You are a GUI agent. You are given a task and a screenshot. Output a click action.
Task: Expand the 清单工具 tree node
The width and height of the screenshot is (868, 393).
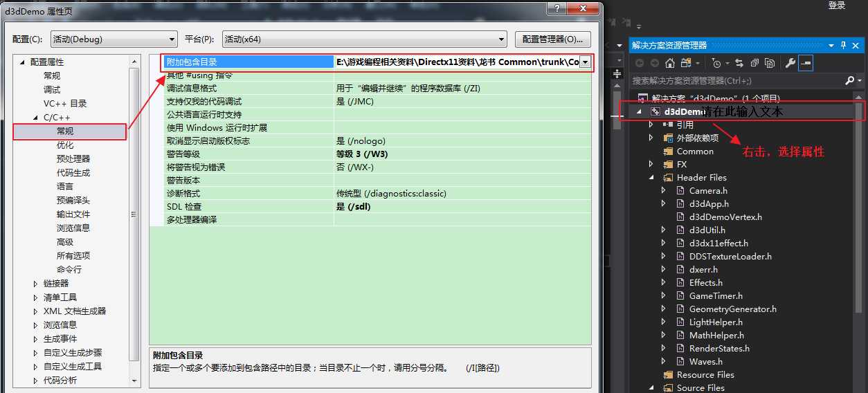(36, 298)
